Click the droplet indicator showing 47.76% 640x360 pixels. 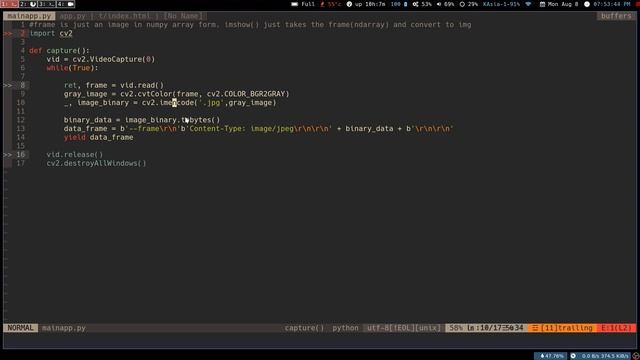(x=551, y=356)
